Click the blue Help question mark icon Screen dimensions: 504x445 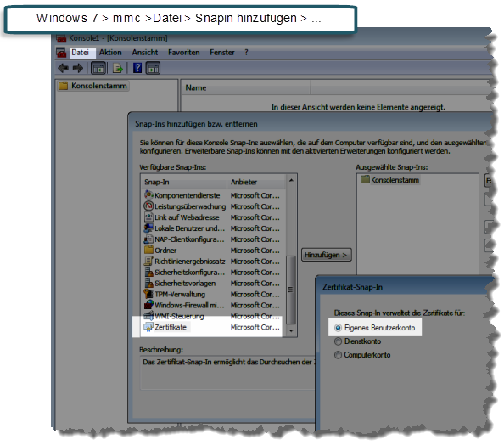137,68
